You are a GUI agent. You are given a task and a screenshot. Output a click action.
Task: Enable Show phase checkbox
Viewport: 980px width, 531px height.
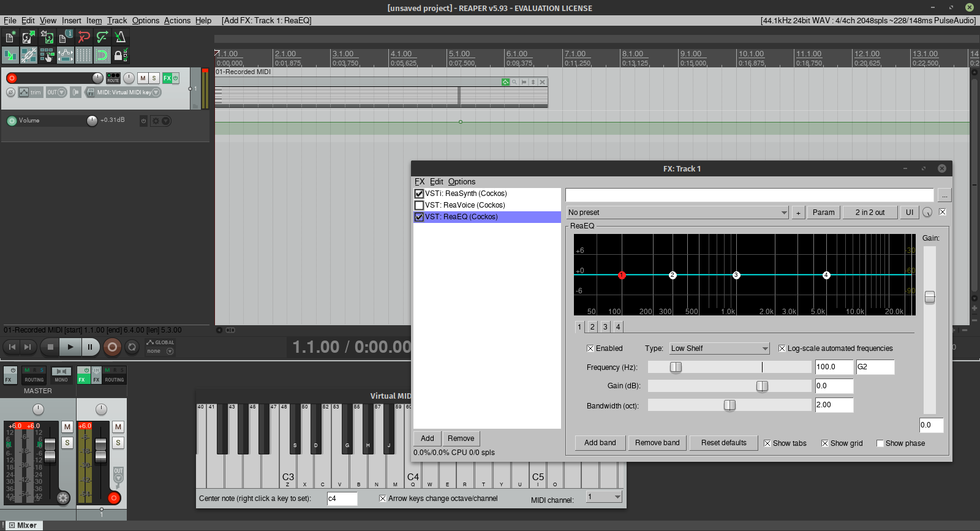(880, 443)
